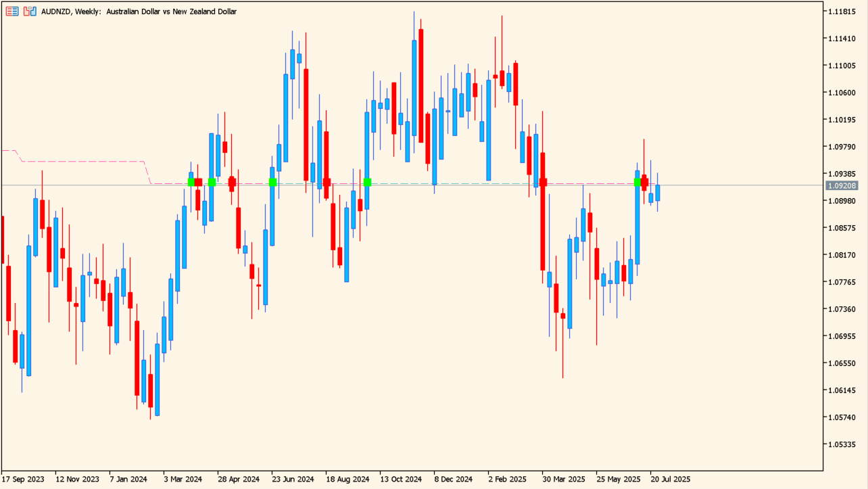
Task: Click the 7 Jan 2024 date label
Action: pyautogui.click(x=128, y=479)
